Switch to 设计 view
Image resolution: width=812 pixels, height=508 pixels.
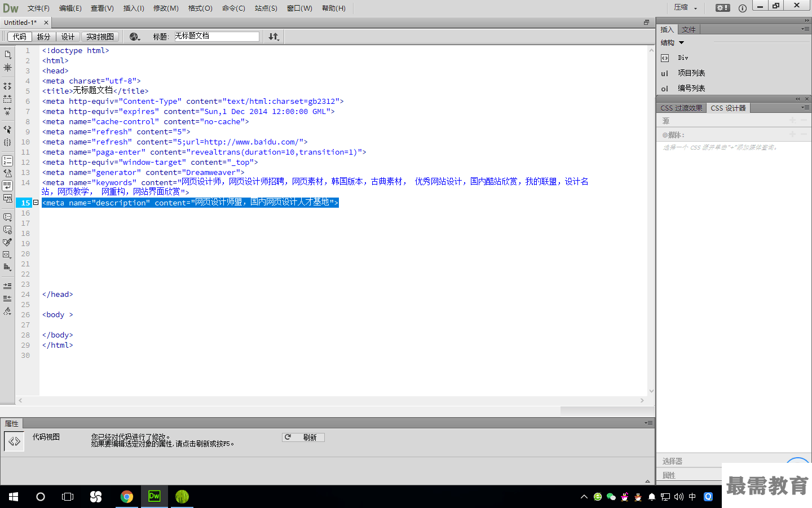point(68,37)
